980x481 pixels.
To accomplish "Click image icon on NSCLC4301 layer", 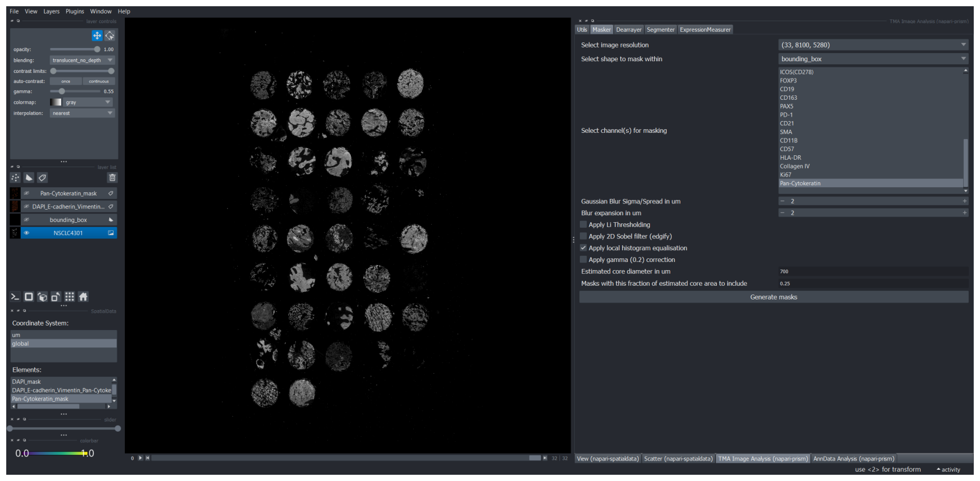I will point(111,233).
